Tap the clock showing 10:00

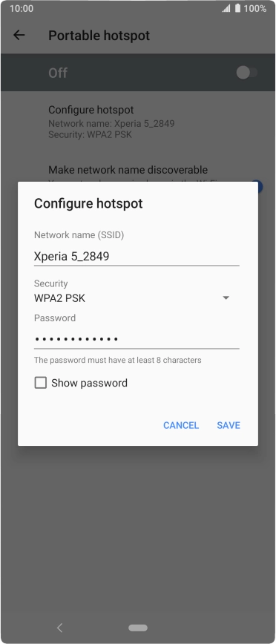[x=22, y=9]
